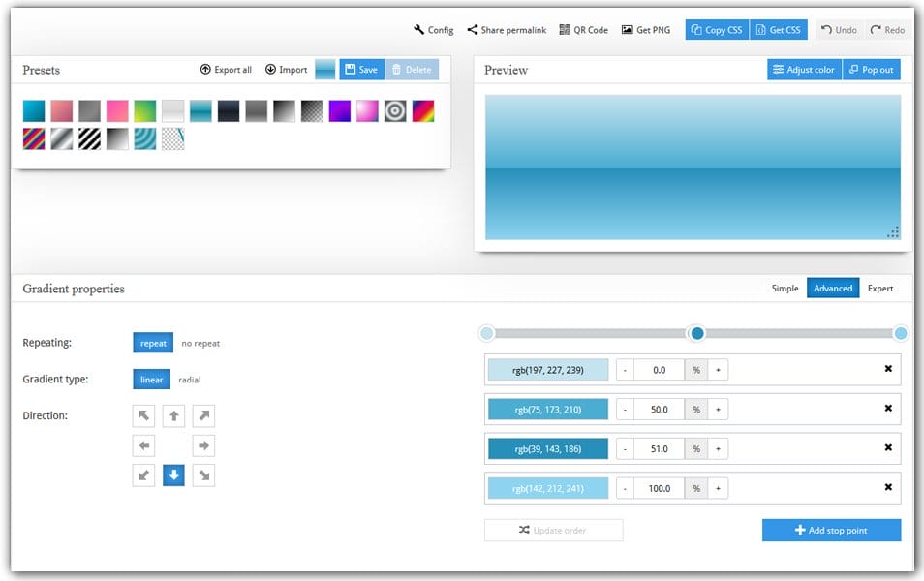Switch to the Simple editing mode

pos(785,288)
